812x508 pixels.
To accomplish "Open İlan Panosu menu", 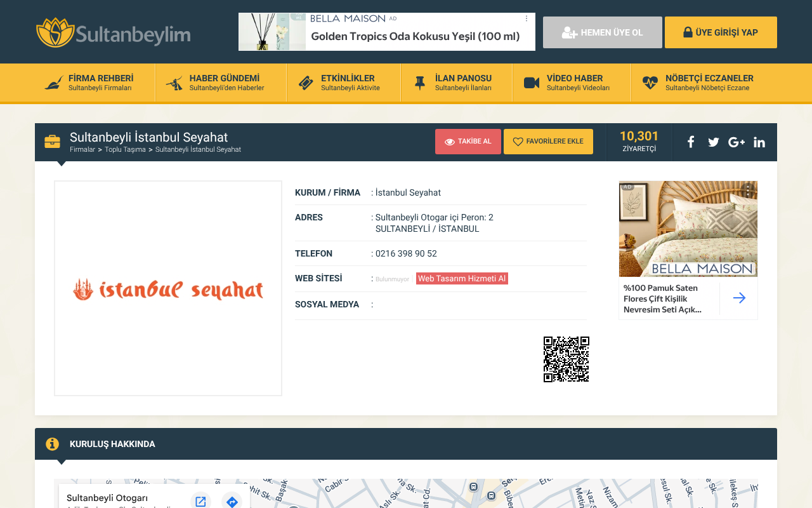I will click(457, 83).
